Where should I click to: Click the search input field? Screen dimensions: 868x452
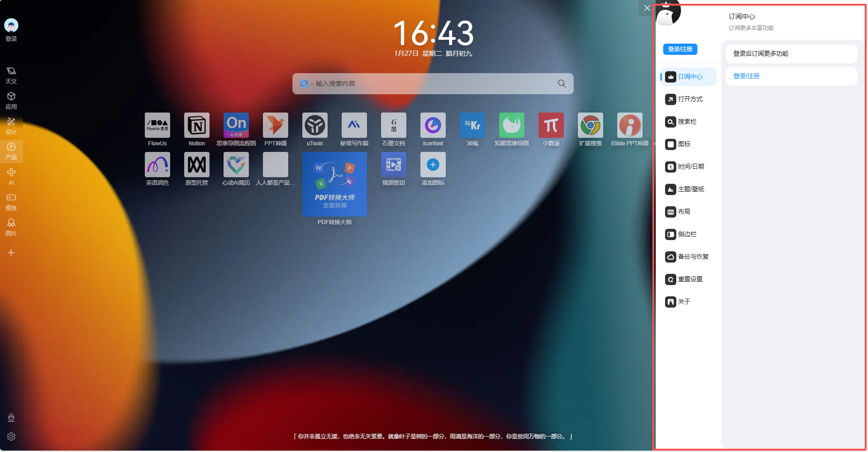coord(431,83)
